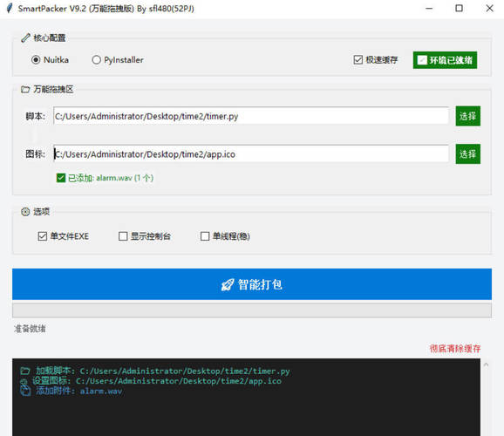504x436 pixels.
Task: Click the progress bar below 智能打包
Action: (252, 310)
